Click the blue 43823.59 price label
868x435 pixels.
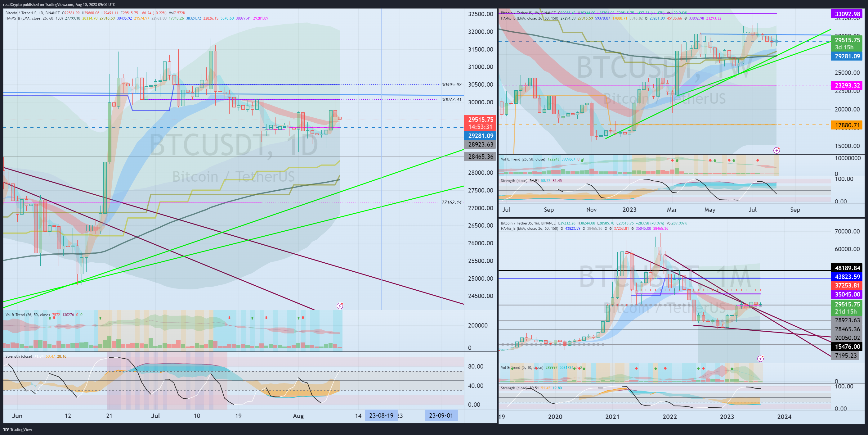click(847, 277)
